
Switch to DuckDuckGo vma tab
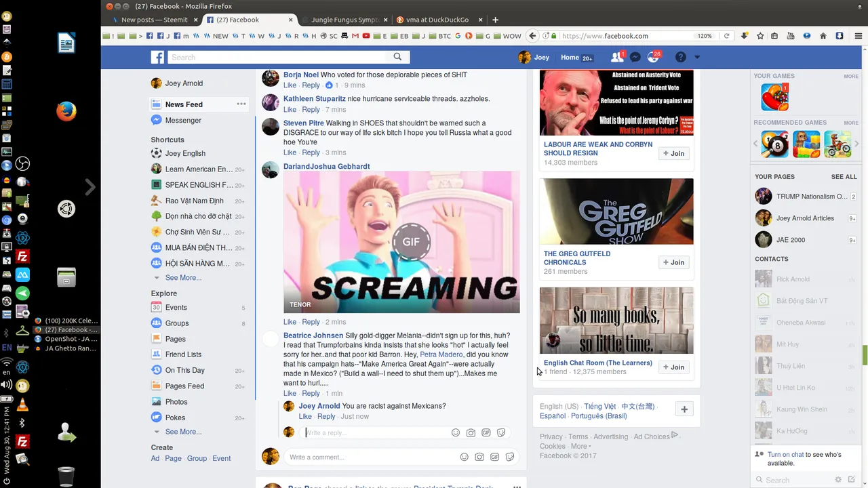(x=437, y=20)
